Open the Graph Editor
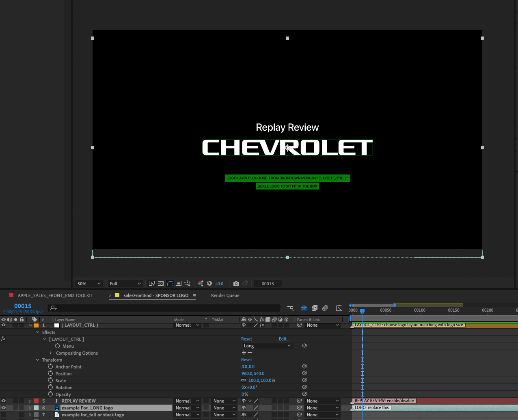518x420 pixels. click(x=339, y=308)
